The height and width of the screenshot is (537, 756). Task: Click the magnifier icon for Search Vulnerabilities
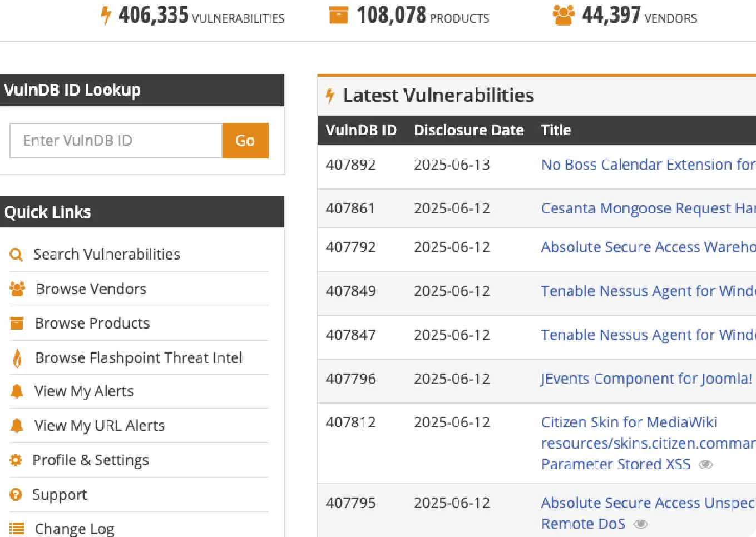(x=16, y=255)
